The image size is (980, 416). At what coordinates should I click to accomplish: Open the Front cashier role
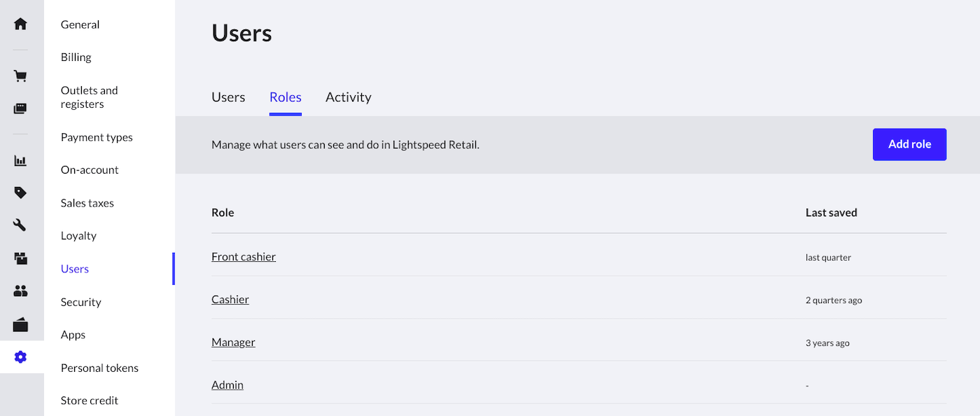point(244,257)
